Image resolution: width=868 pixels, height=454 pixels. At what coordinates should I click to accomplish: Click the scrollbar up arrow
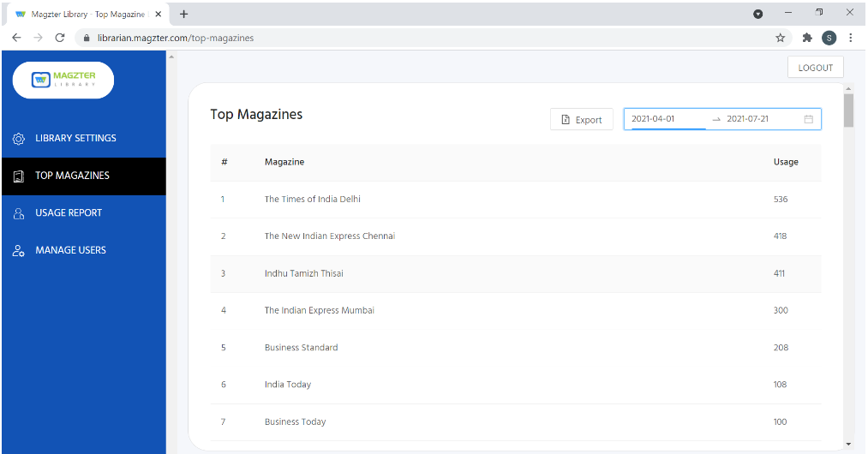[848, 88]
